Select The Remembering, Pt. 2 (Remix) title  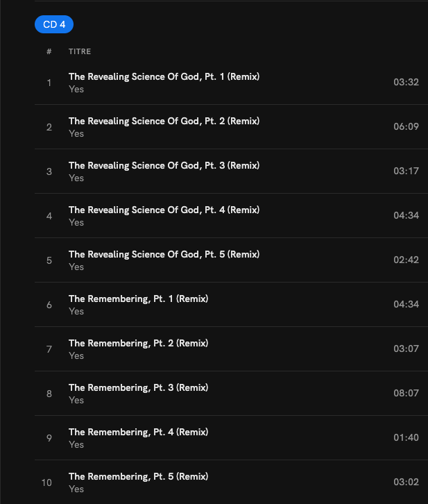point(138,343)
